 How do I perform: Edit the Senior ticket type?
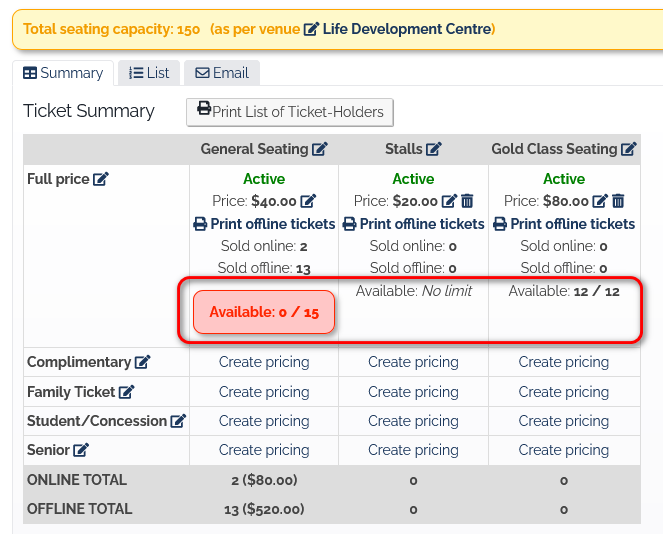tap(81, 450)
